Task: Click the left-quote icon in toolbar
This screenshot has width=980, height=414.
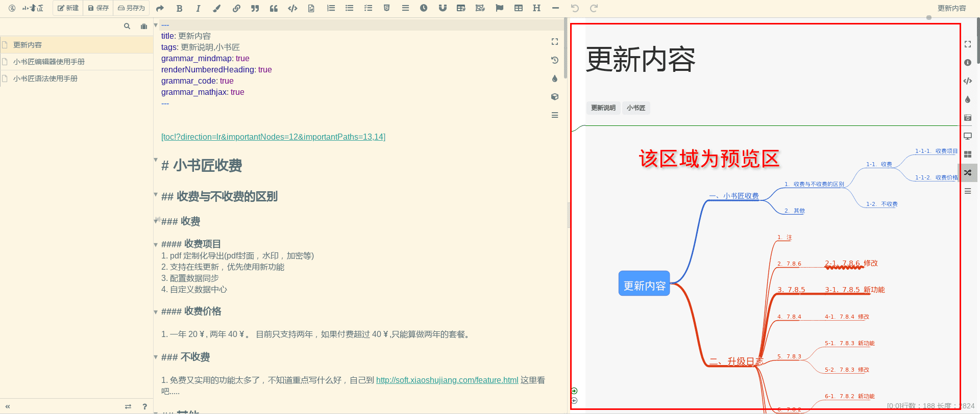Action: 274,8
